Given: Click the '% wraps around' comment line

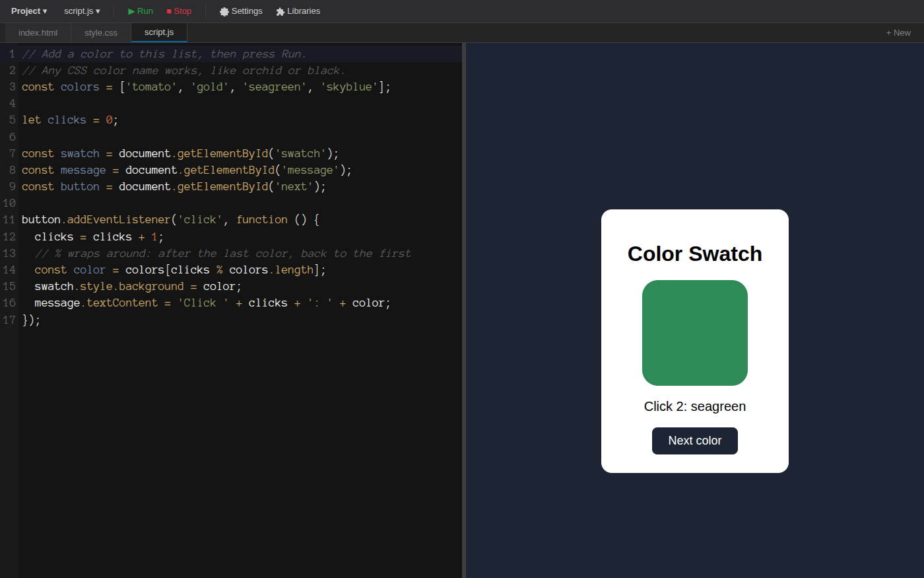Looking at the screenshot, I should [x=222, y=254].
